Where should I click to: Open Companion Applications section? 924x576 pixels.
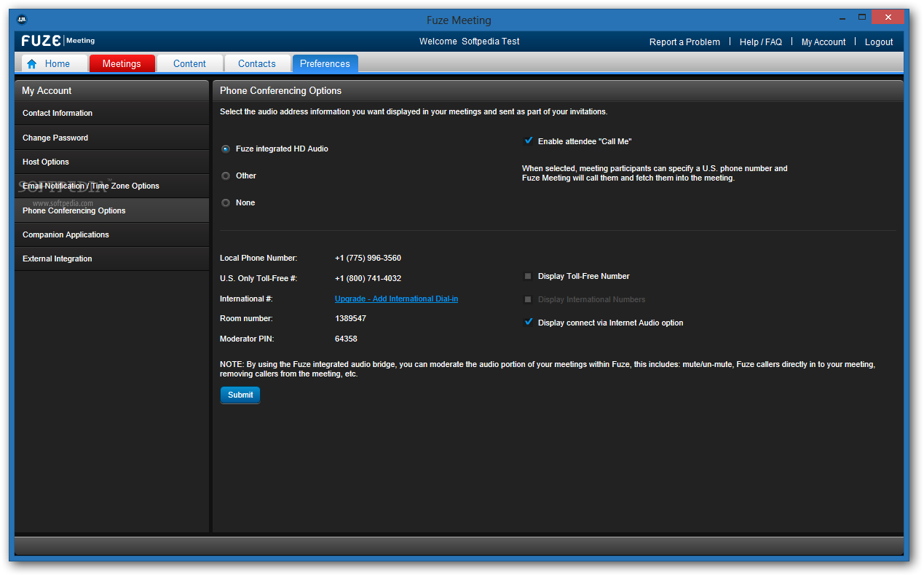[x=112, y=234]
